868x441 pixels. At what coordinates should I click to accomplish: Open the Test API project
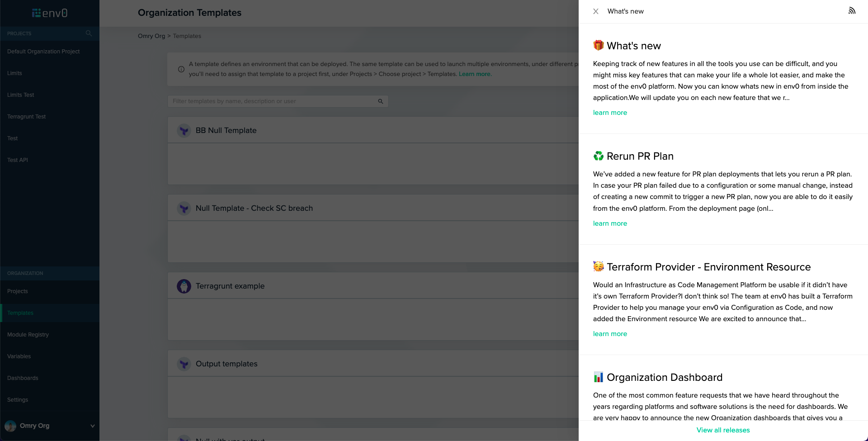(x=18, y=160)
